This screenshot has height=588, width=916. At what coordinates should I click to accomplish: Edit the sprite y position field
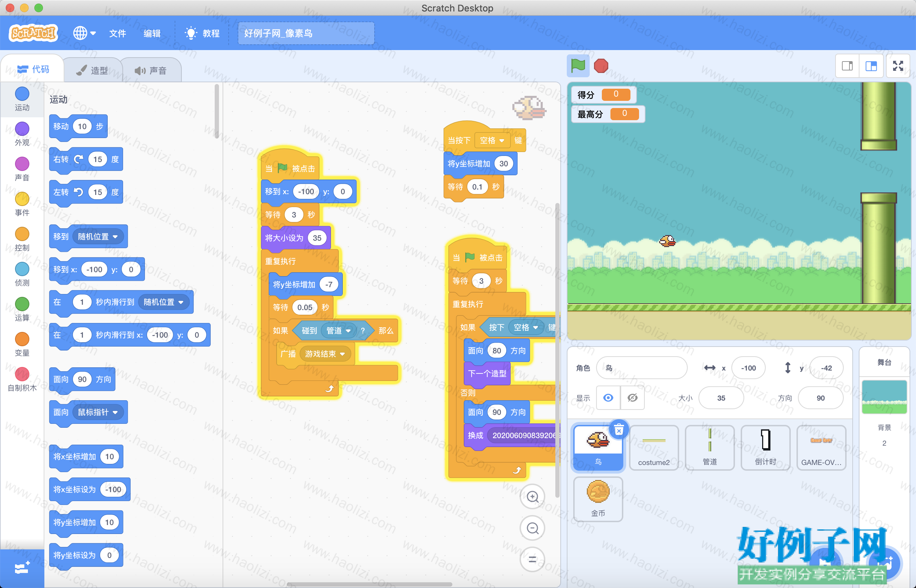(x=826, y=368)
